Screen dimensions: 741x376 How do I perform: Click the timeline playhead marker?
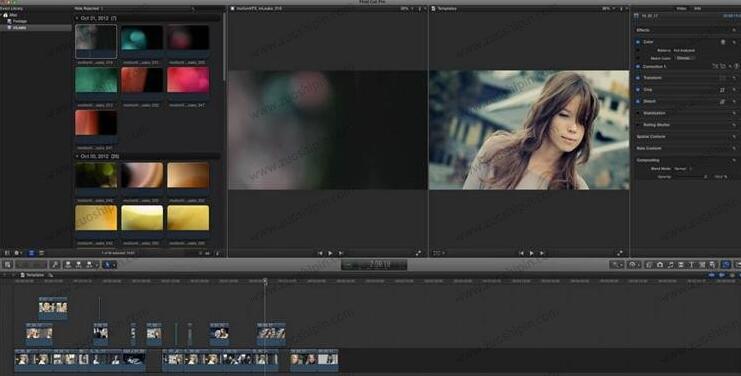[265, 282]
